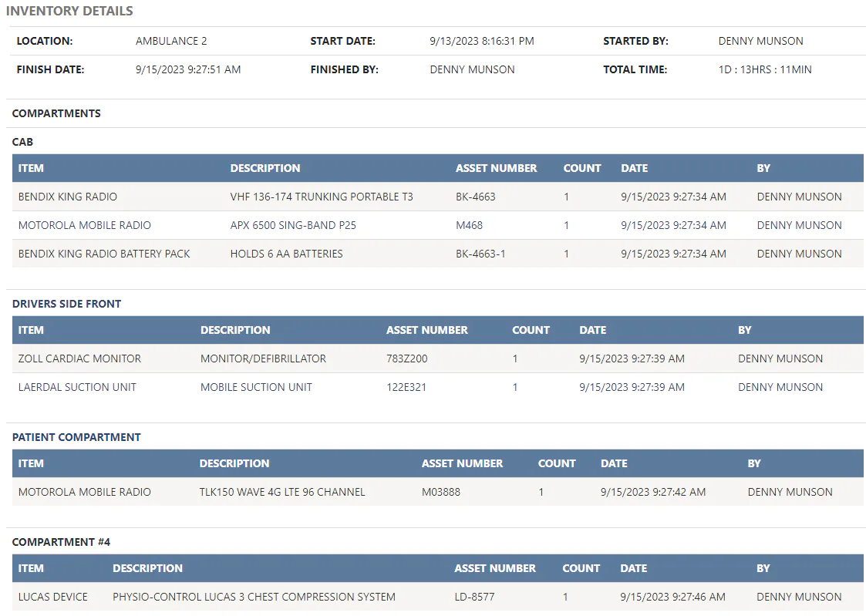866x616 pixels.
Task: Click DESCRIPTION header in DRIVERS SIDE FRONT table
Action: (x=235, y=330)
